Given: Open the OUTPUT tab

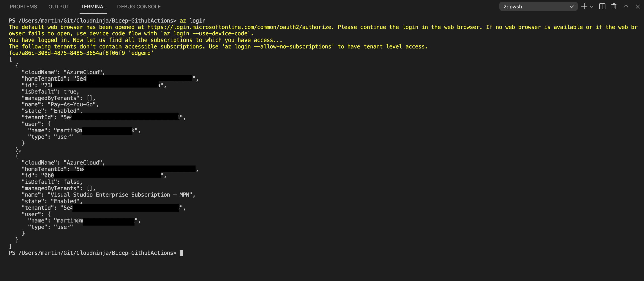Looking at the screenshot, I should pos(59,7).
